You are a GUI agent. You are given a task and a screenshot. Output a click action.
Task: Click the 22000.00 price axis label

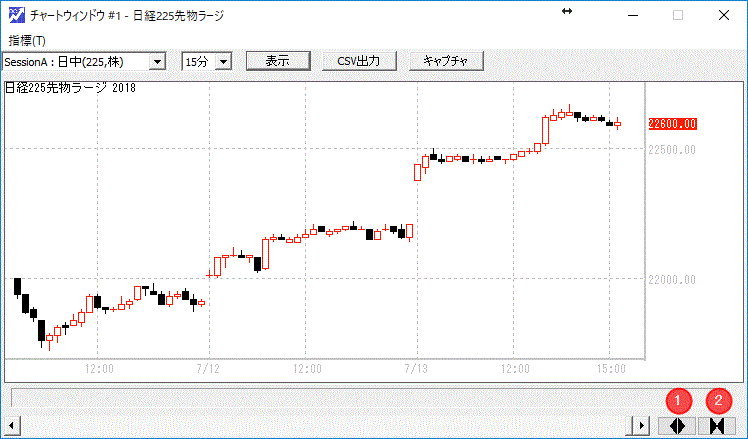(672, 280)
